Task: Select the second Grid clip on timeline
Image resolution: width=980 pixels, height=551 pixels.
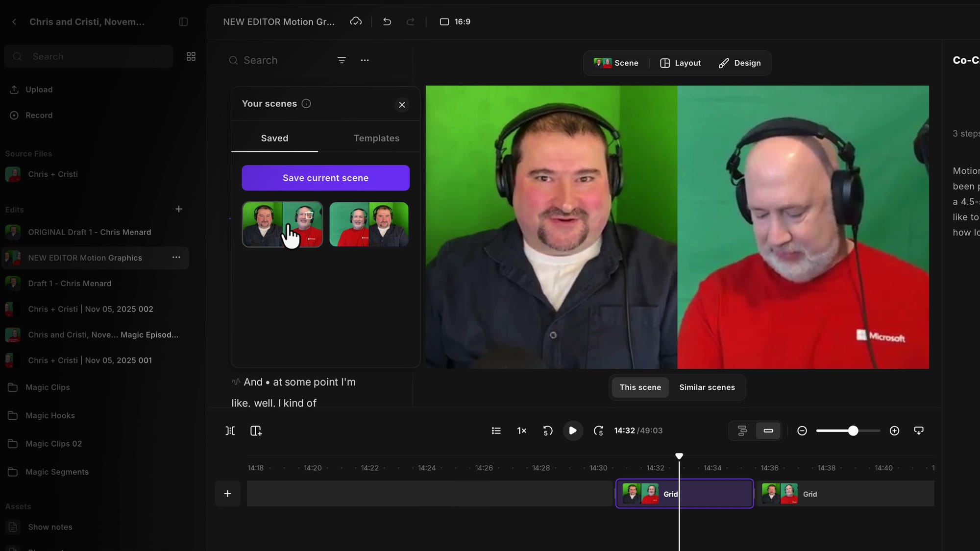Action: pos(845,494)
